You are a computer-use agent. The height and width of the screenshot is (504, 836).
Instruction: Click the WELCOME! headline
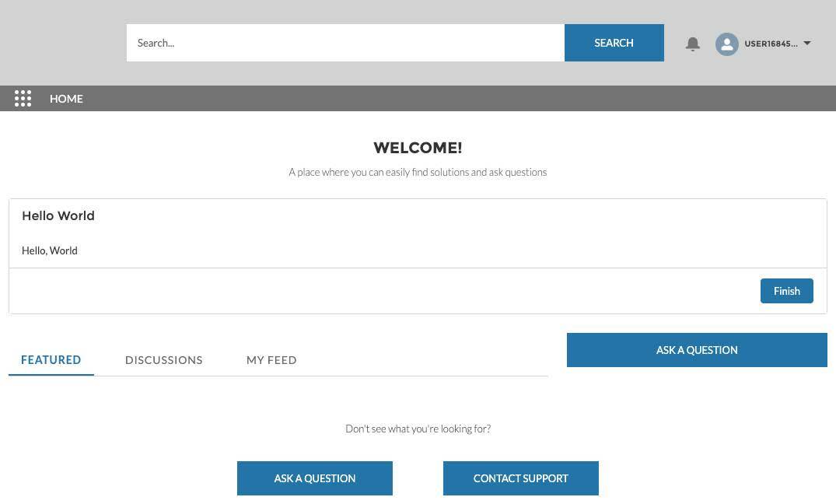point(418,148)
